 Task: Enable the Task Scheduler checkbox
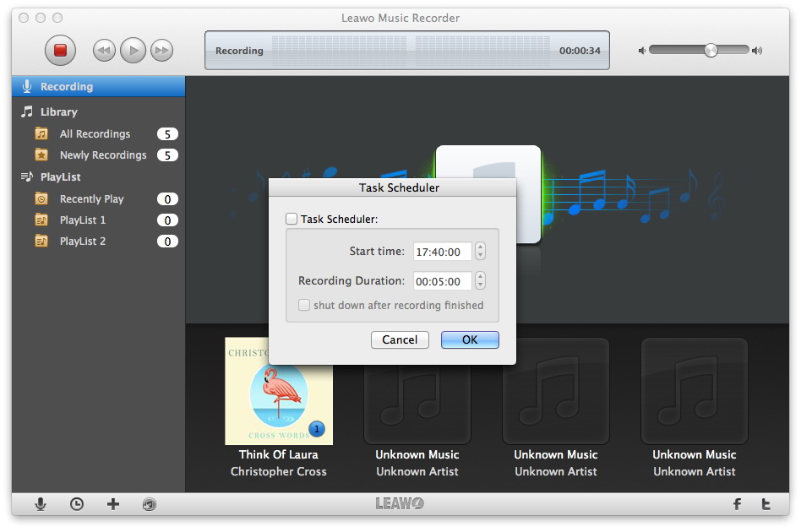[x=292, y=219]
